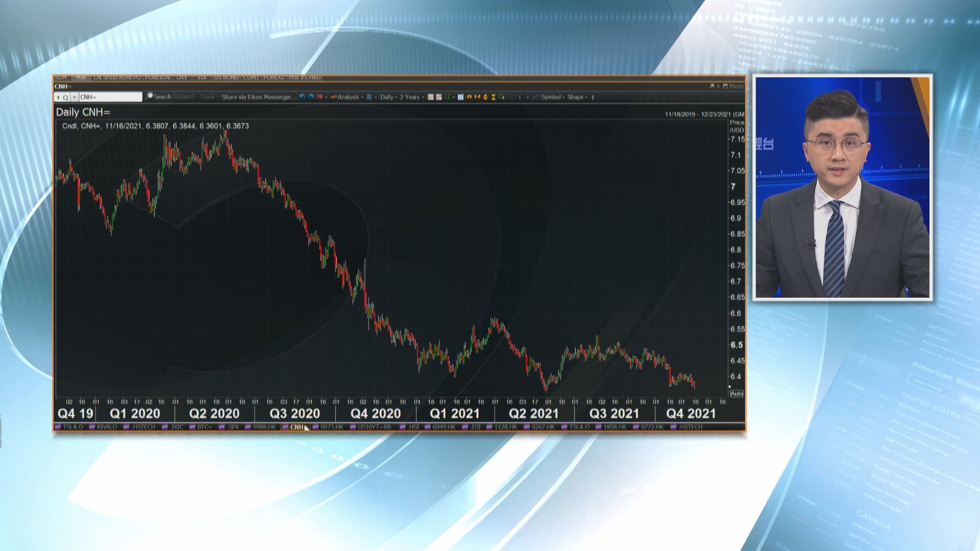Expand the Analysis dropdown menu
980x551 pixels.
[349, 97]
